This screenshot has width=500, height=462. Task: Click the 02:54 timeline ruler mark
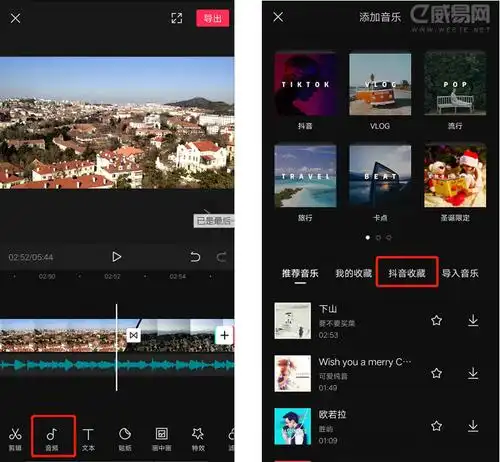(x=177, y=276)
